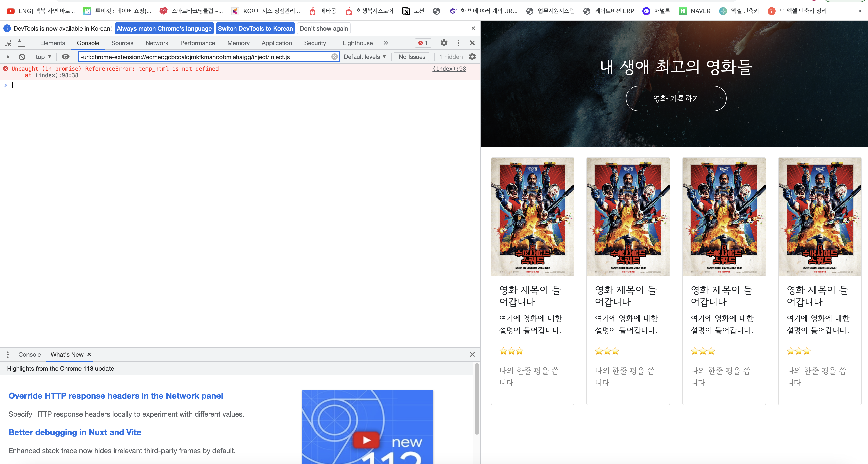Open the 채널톡 bookmark

[x=656, y=11]
